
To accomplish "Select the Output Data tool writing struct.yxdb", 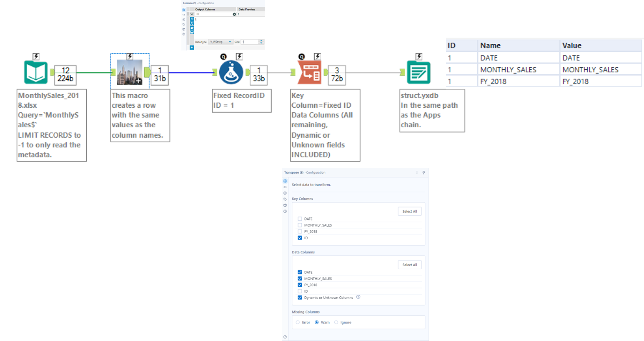I will tap(418, 71).
